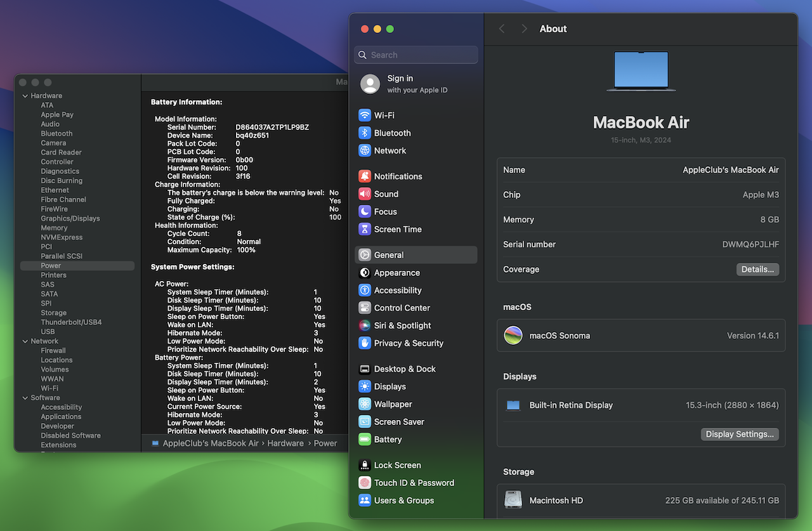Click the Search field in System Settings
This screenshot has width=812, height=531.
pyautogui.click(x=416, y=55)
